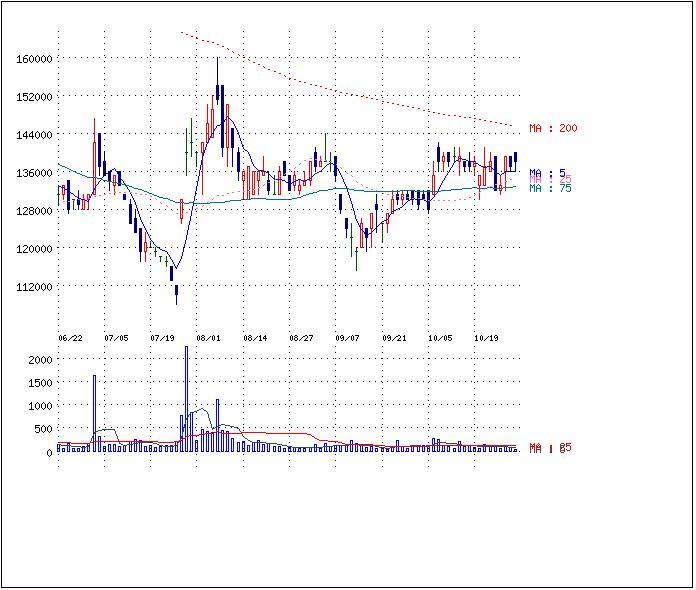Click the MA : 75 legend label
The width and height of the screenshot is (696, 590).
coord(550,188)
